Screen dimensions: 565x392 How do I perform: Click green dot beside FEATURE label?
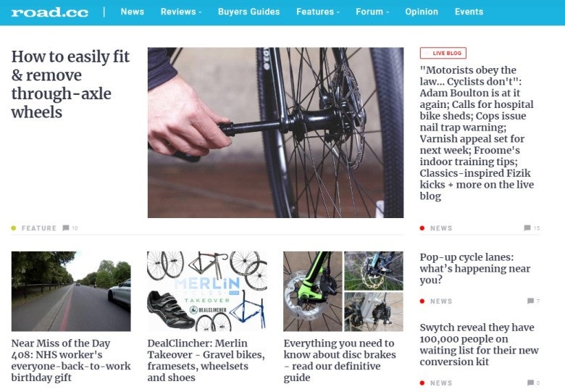click(14, 228)
